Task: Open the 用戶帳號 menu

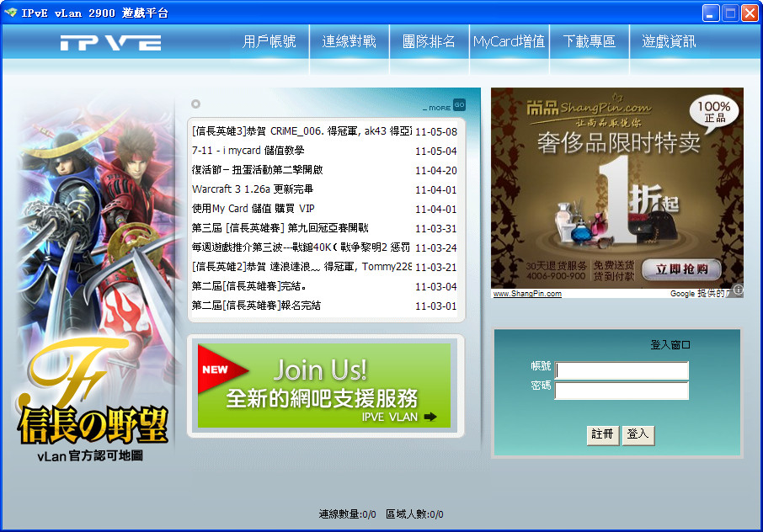Action: [269, 41]
